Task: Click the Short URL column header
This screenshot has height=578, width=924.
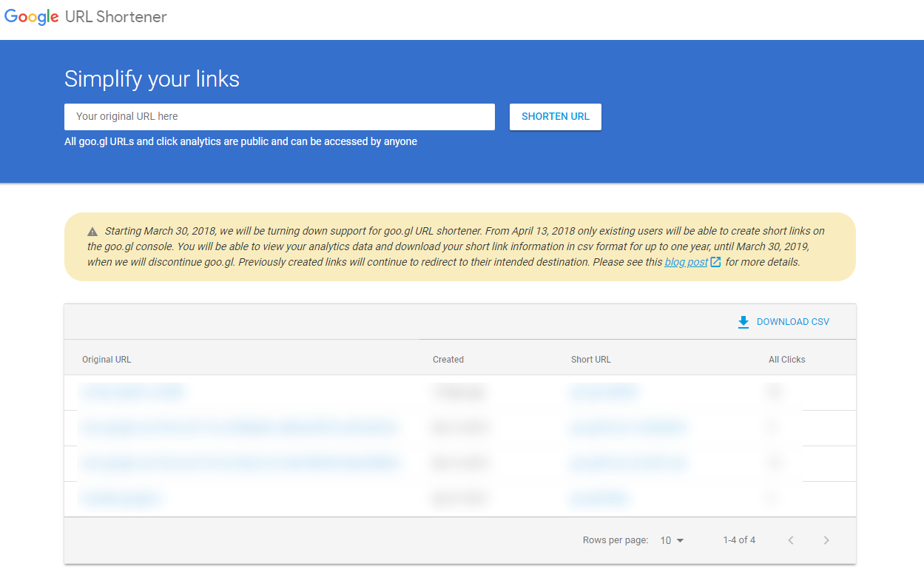Action: pyautogui.click(x=590, y=359)
